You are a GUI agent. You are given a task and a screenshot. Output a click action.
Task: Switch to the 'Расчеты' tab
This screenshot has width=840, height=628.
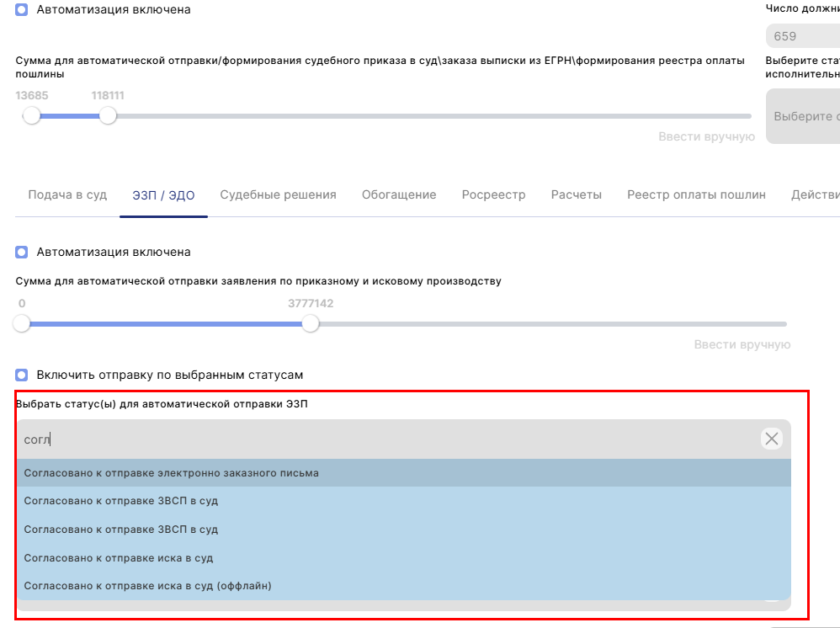[576, 194]
